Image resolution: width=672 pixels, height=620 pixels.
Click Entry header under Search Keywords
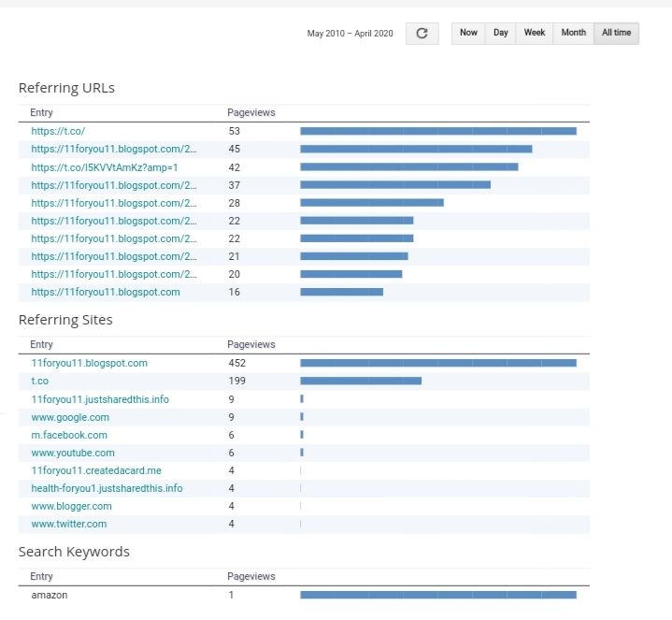tap(41, 577)
